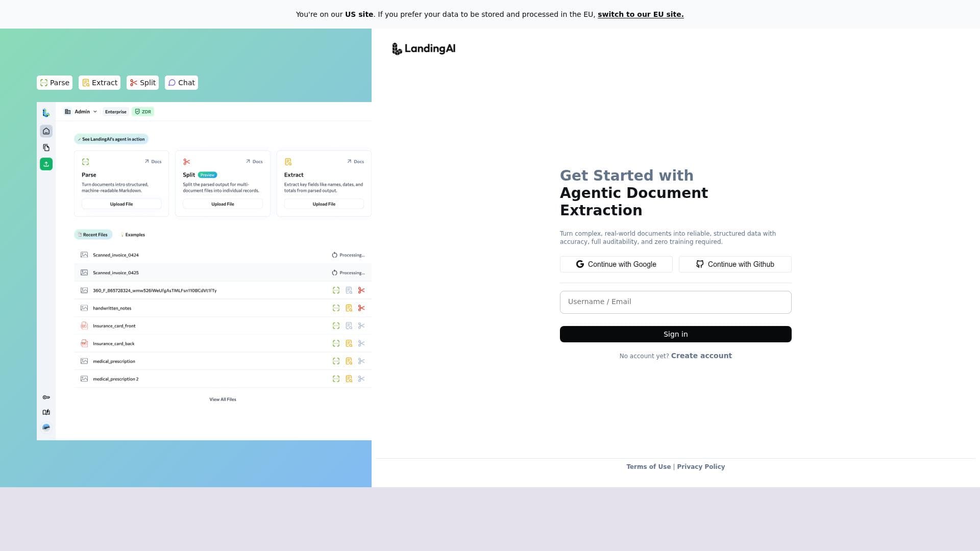
Task: Open the View All Files link
Action: pyautogui.click(x=223, y=399)
